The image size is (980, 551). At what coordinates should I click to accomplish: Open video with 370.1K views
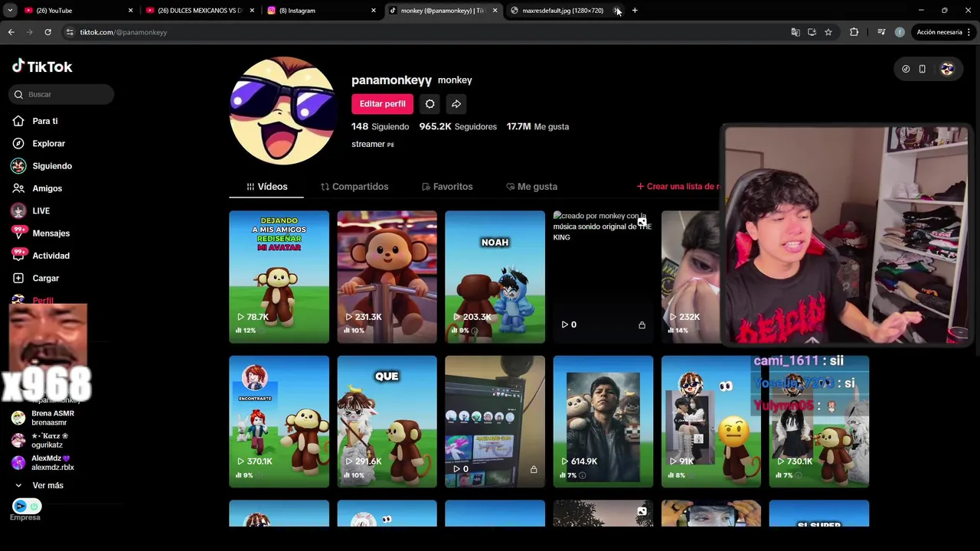[279, 422]
